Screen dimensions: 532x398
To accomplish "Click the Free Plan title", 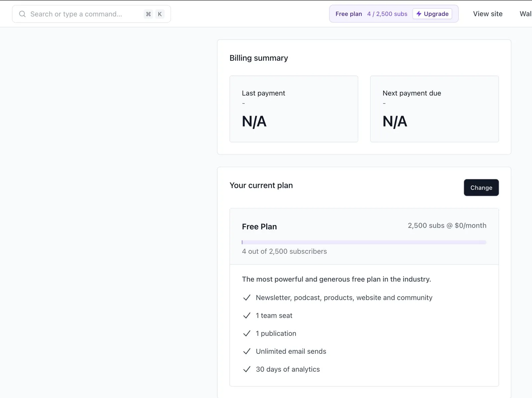I will pos(259,227).
